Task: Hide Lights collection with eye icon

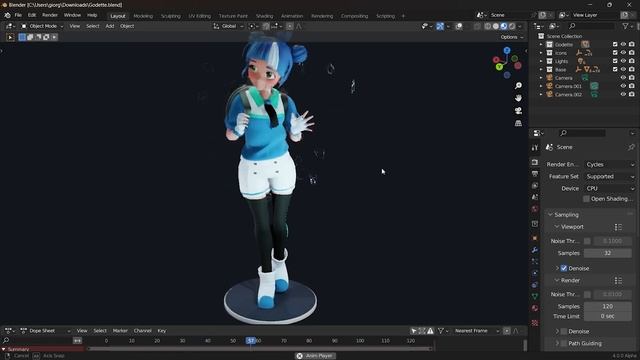Action: coord(623,61)
